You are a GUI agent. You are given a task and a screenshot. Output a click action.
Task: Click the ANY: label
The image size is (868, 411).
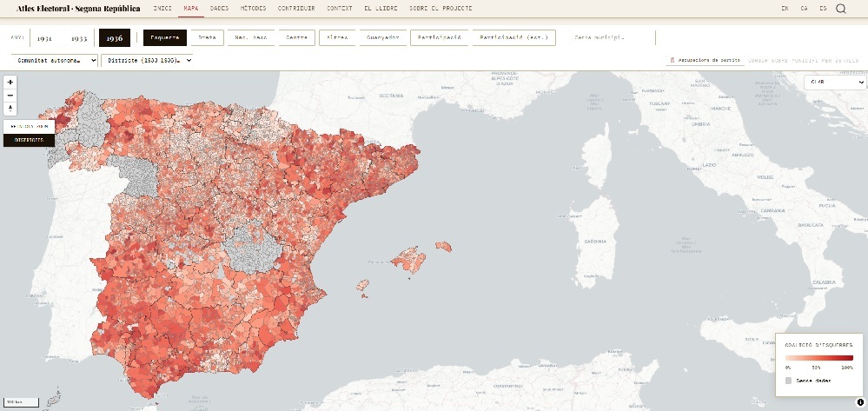coord(17,37)
